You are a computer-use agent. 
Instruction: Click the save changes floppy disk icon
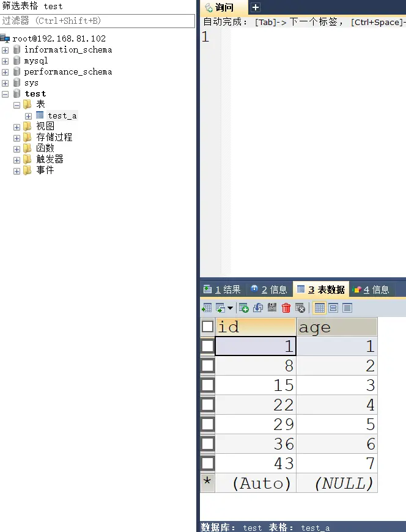coord(272,308)
